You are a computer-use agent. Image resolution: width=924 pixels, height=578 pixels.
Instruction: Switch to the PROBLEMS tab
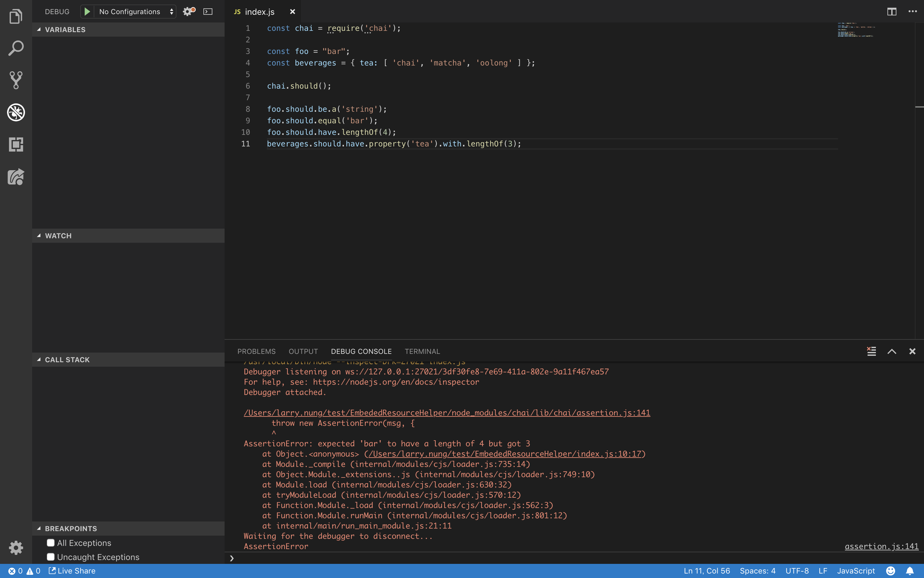[256, 351]
